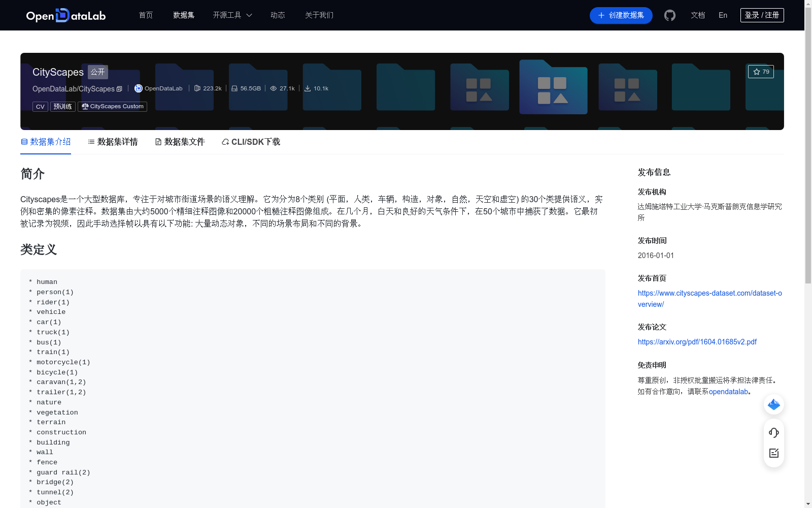Open 动态 in top navigation
Viewport: 812px width, 508px height.
(278, 15)
